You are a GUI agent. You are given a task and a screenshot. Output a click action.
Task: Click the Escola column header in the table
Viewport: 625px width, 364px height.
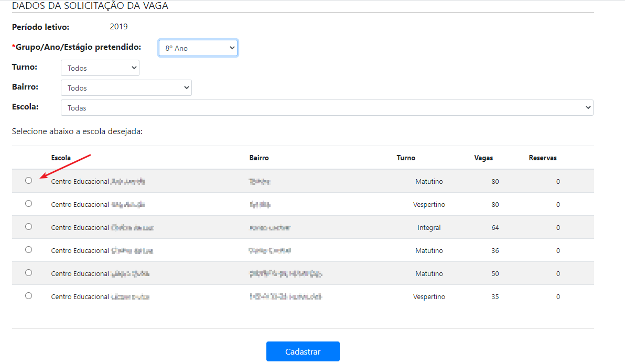[61, 158]
